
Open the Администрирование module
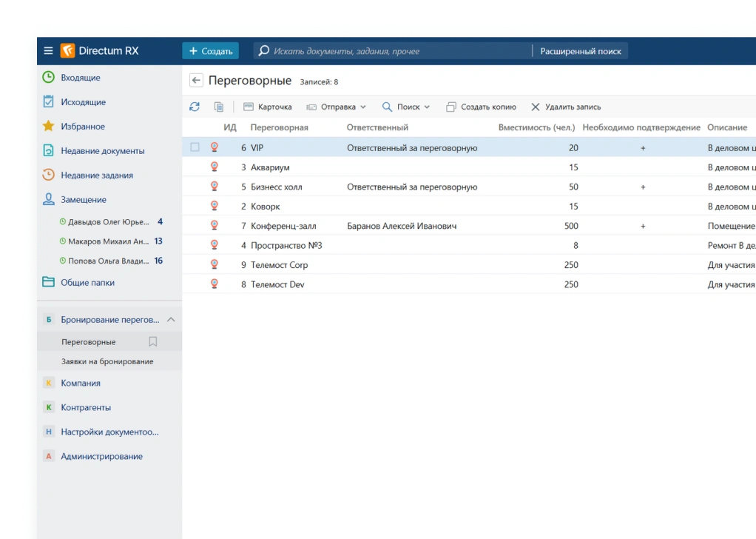pyautogui.click(x=101, y=456)
